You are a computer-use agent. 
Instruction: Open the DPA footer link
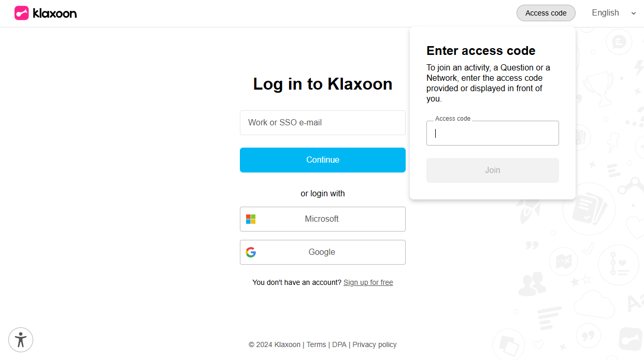(x=339, y=344)
